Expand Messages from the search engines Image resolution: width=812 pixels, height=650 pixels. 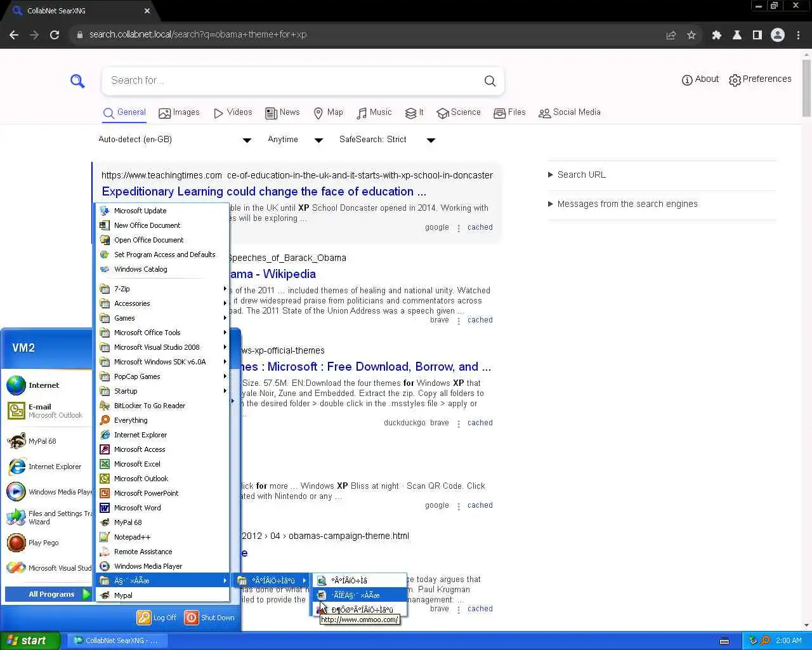click(622, 204)
